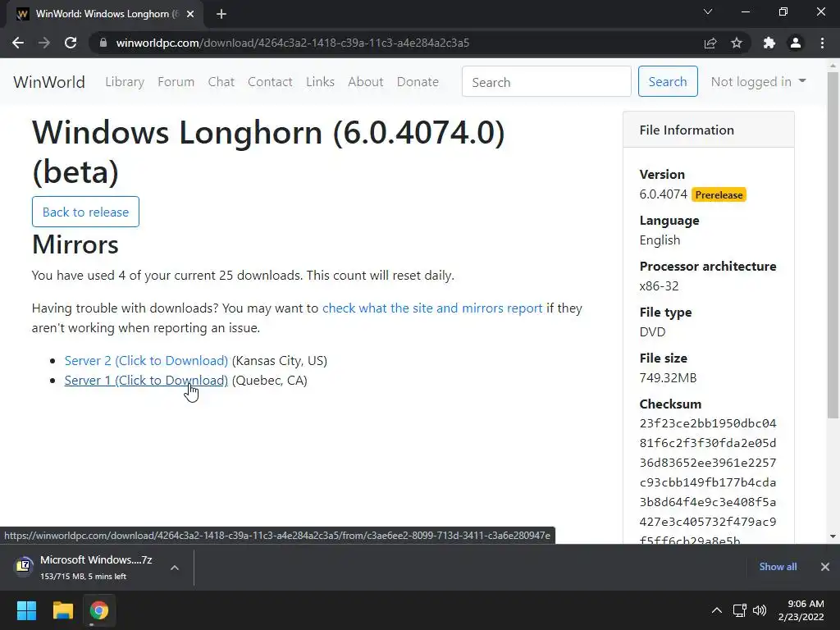Minimize the Chrome window

coord(746,11)
